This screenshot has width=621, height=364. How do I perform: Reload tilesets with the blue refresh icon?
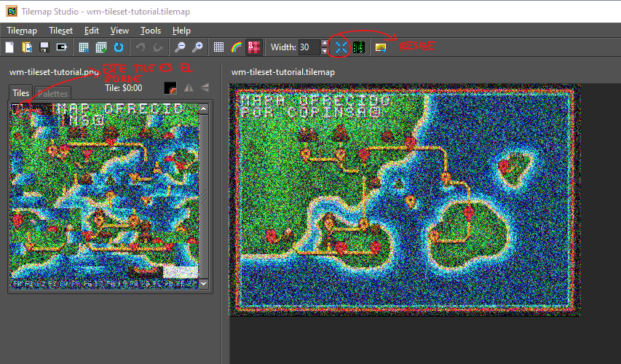pyautogui.click(x=119, y=47)
